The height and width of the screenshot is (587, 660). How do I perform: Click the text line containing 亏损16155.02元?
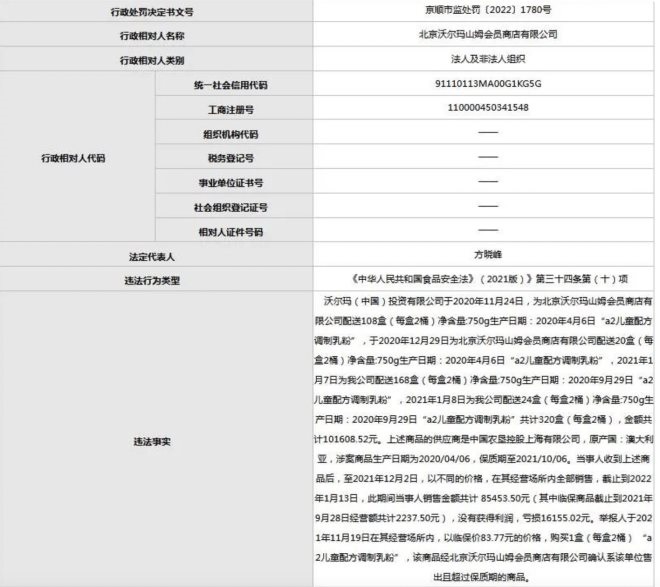(x=484, y=518)
